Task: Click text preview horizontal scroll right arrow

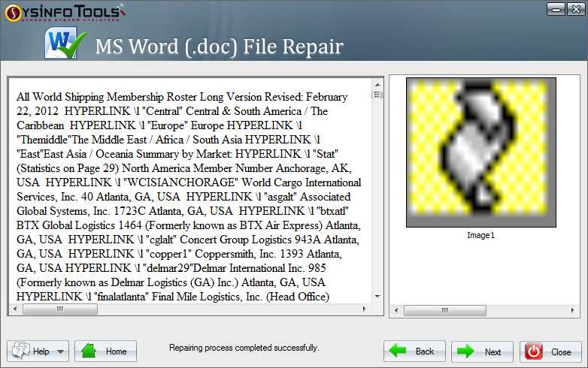Action: (364, 309)
